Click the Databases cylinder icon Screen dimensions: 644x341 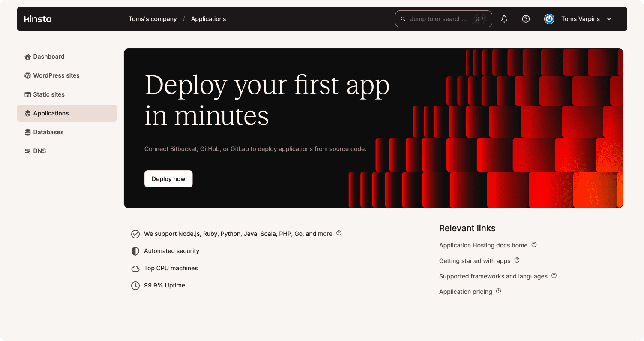(x=28, y=132)
